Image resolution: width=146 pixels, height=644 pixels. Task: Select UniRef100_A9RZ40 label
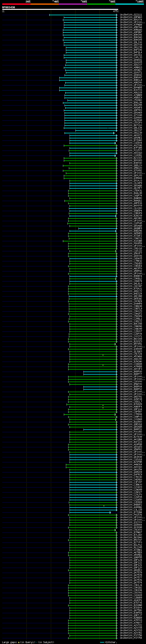(x=131, y=83)
